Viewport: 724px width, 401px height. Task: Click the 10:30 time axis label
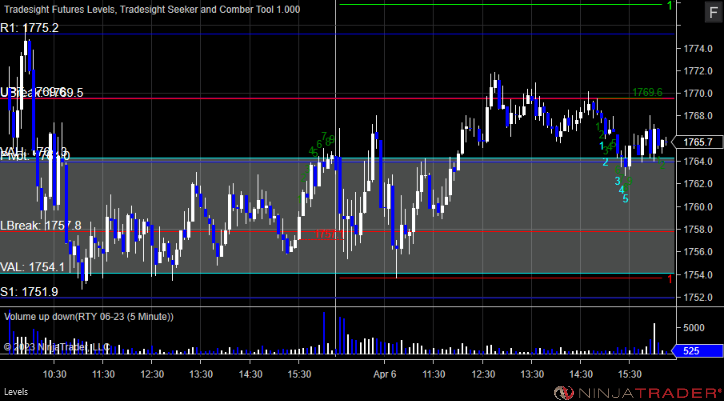click(54, 374)
